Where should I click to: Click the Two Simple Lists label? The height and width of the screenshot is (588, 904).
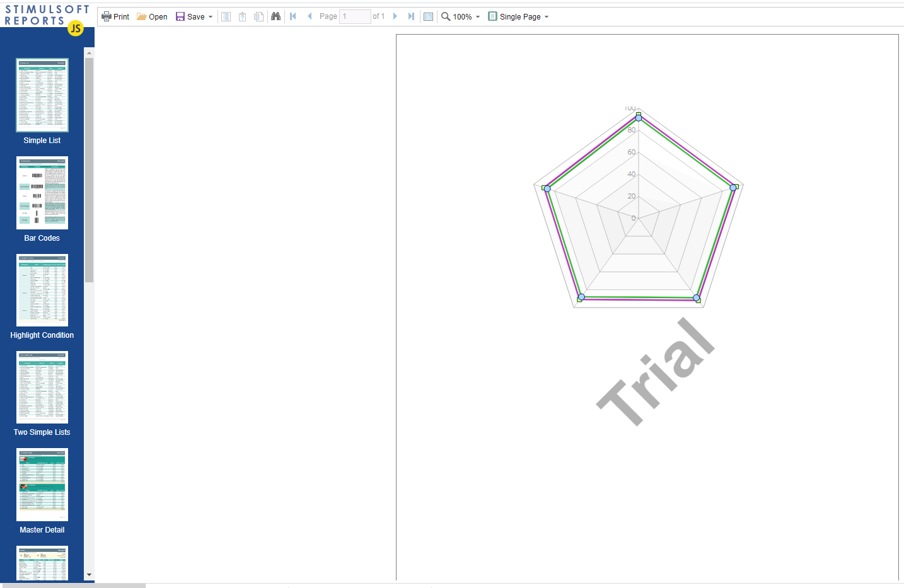[42, 432]
